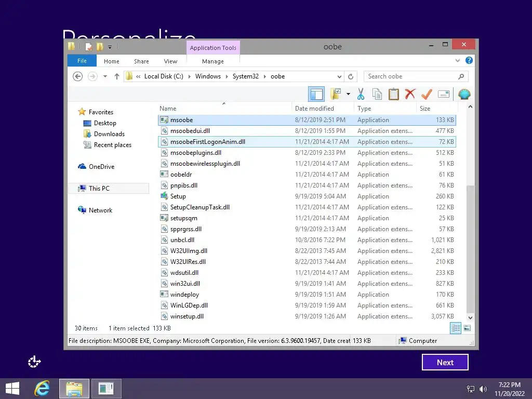Open Help with the question mark
Viewport: 532px width, 399px height.
click(469, 60)
